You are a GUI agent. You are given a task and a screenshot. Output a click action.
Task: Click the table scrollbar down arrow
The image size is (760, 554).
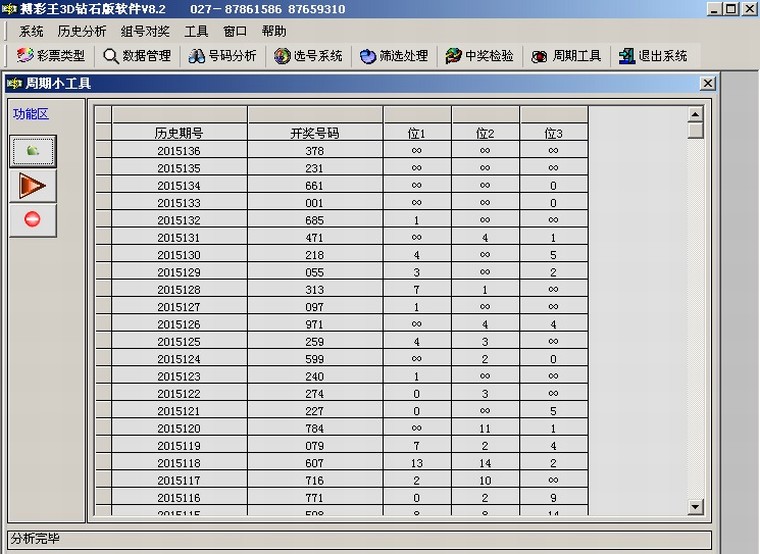(696, 507)
